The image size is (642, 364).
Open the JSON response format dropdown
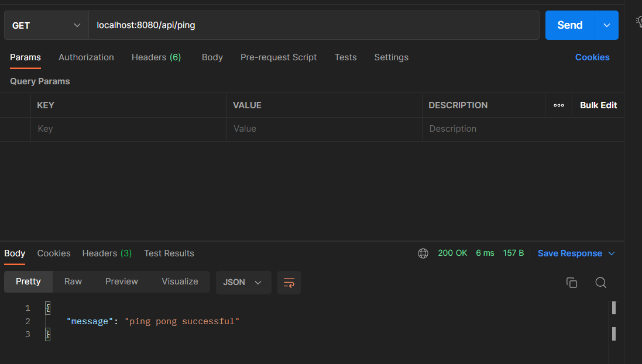point(243,282)
